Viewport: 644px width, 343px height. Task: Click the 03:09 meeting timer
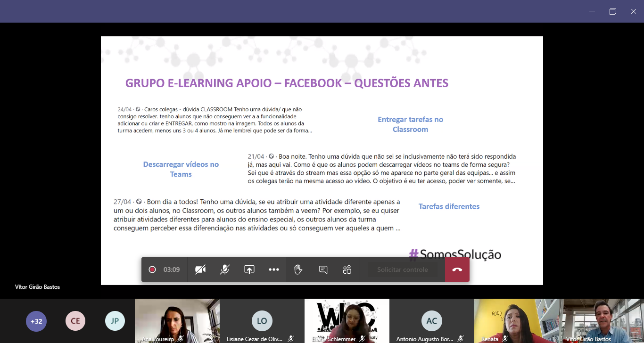tap(172, 270)
